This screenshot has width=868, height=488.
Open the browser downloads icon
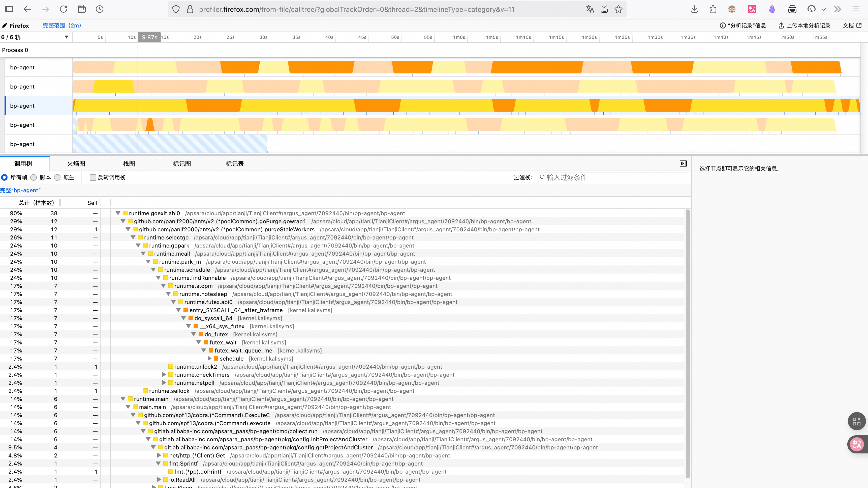pos(694,9)
